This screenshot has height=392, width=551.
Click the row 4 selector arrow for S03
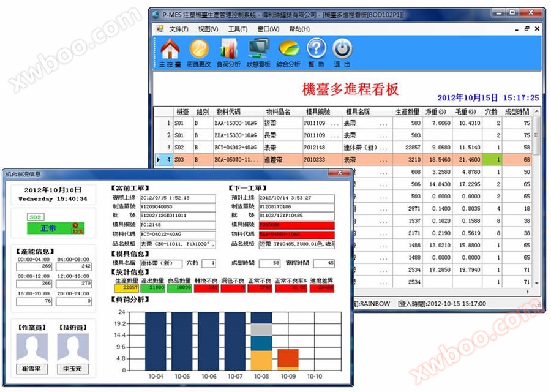160,160
